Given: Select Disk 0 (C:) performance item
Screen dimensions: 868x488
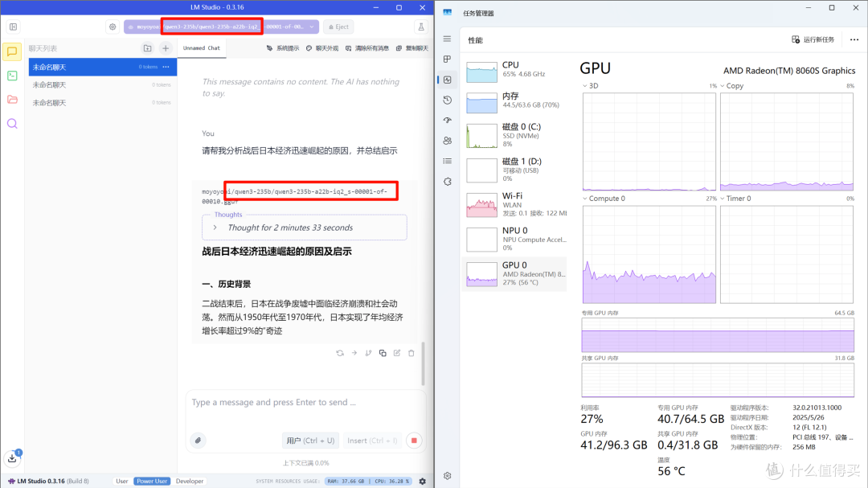Looking at the screenshot, I should pos(516,135).
